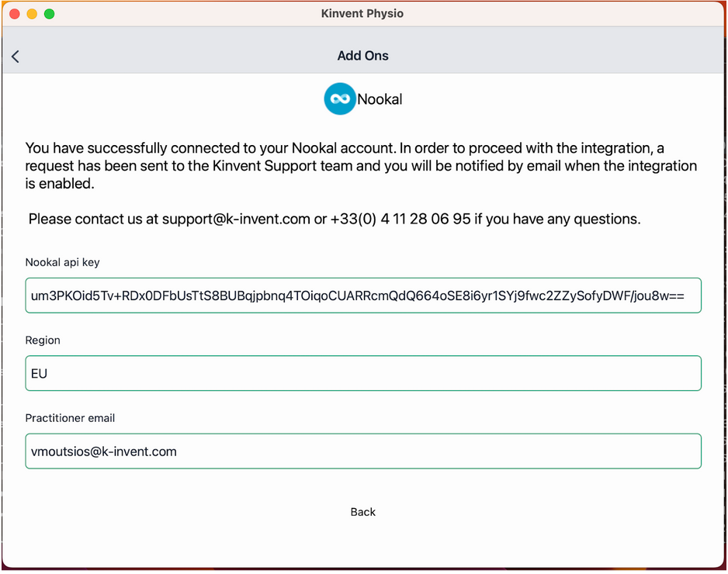Focus the Region field showing EU
Screen dimensions: 728x574
click(363, 374)
